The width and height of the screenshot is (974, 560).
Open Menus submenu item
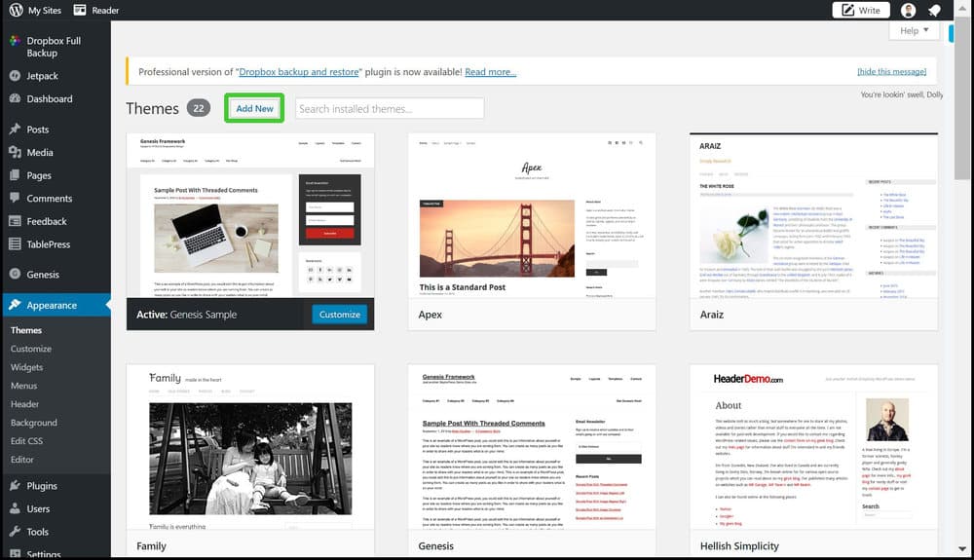point(23,386)
